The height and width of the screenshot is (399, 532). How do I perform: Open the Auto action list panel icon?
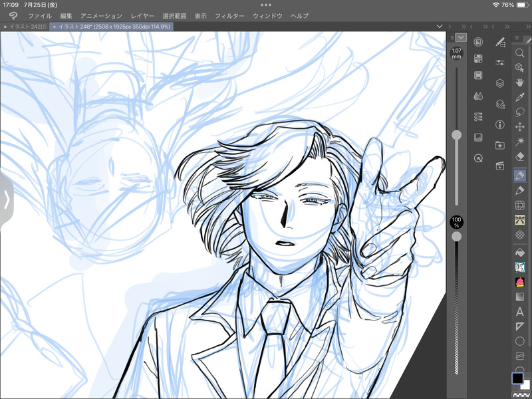478,117
